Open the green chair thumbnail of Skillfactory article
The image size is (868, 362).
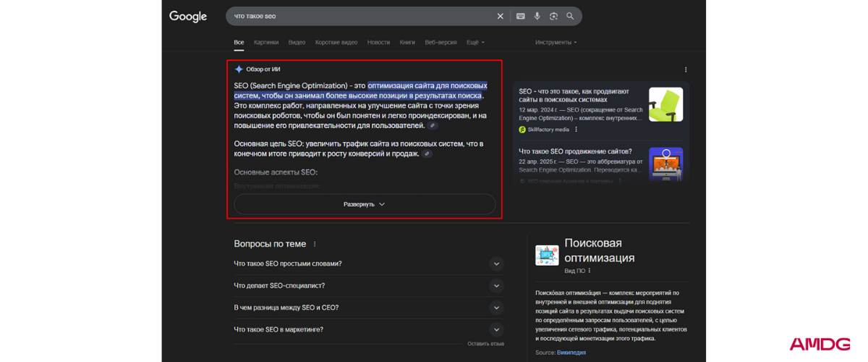[x=665, y=104]
